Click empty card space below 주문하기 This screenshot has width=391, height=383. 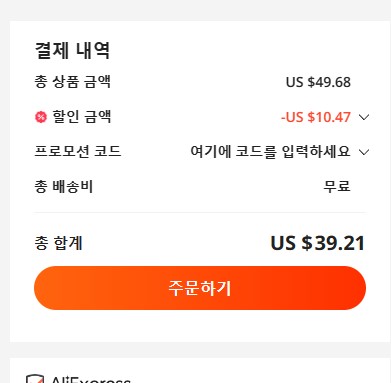click(200, 326)
